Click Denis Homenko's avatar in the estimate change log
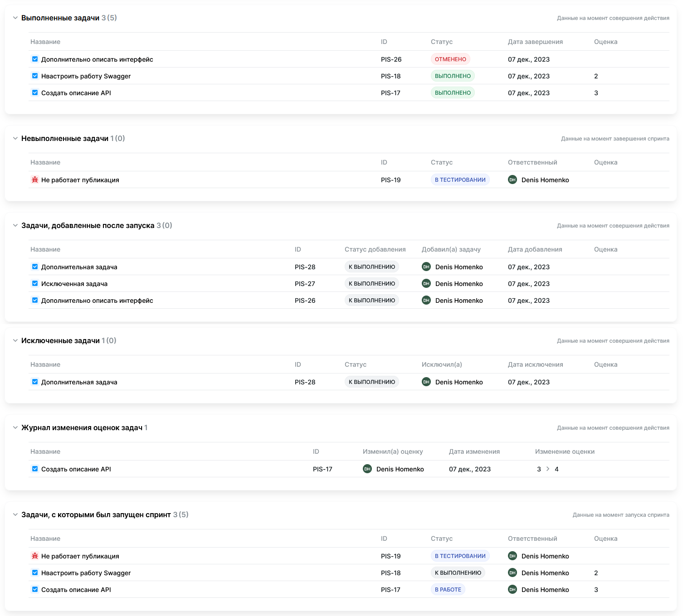683x616 pixels. pos(367,469)
